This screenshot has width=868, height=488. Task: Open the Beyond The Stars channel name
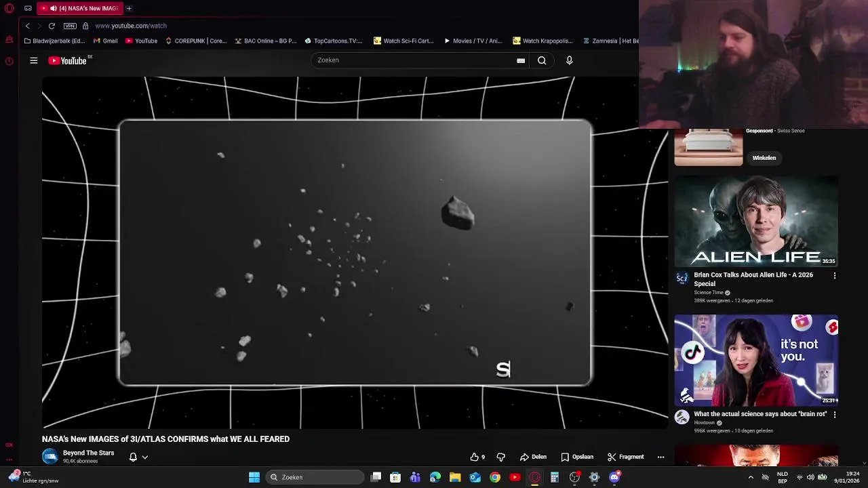tap(88, 453)
